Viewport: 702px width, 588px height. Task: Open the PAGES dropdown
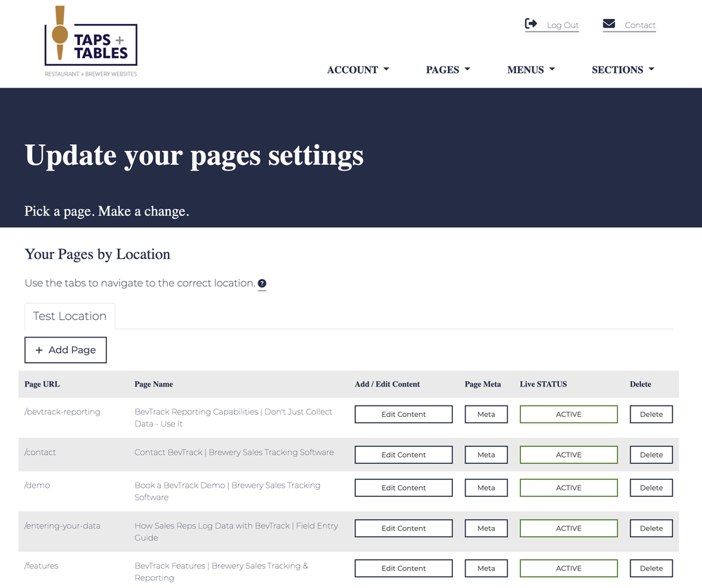tap(448, 69)
